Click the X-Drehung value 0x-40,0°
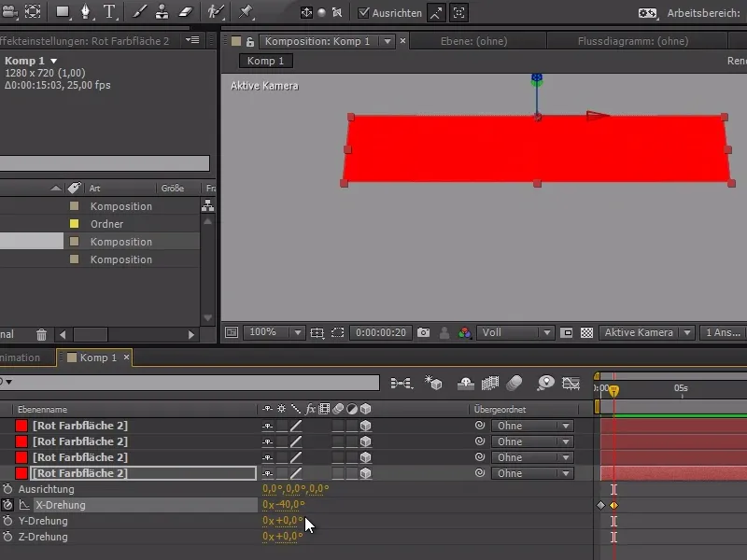Viewport: 747px width, 560px height. (x=284, y=505)
